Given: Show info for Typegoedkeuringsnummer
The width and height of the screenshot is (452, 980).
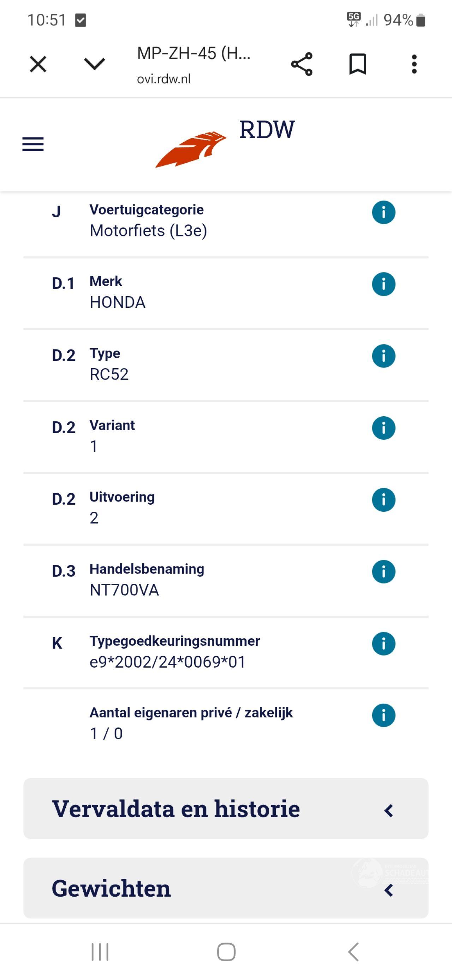Looking at the screenshot, I should coord(383,644).
